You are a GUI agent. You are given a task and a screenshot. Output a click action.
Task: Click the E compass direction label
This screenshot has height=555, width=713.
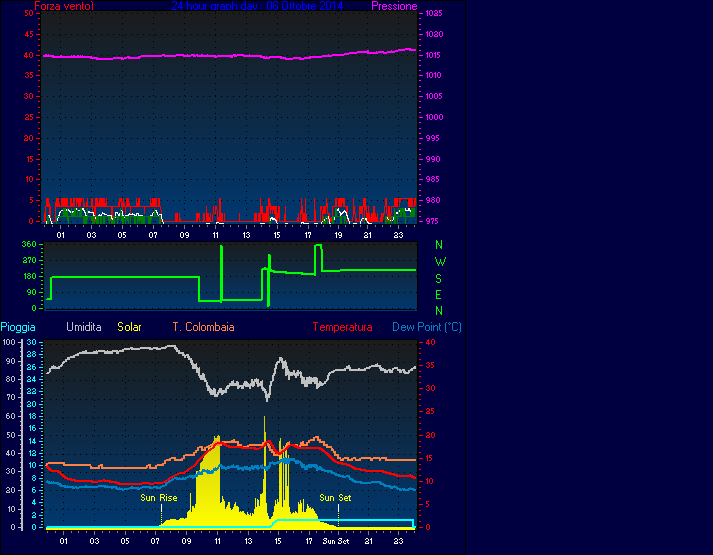[x=438, y=295]
